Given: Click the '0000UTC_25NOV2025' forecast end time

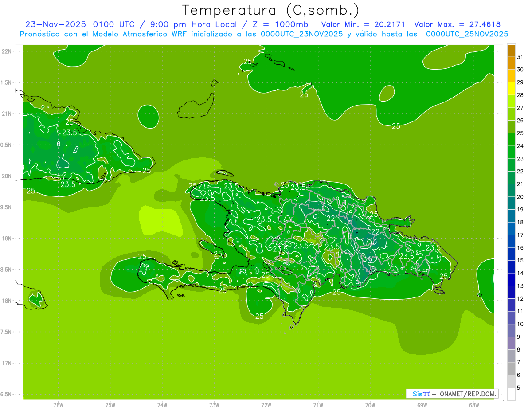Looking at the screenshot, I should 467,34.
